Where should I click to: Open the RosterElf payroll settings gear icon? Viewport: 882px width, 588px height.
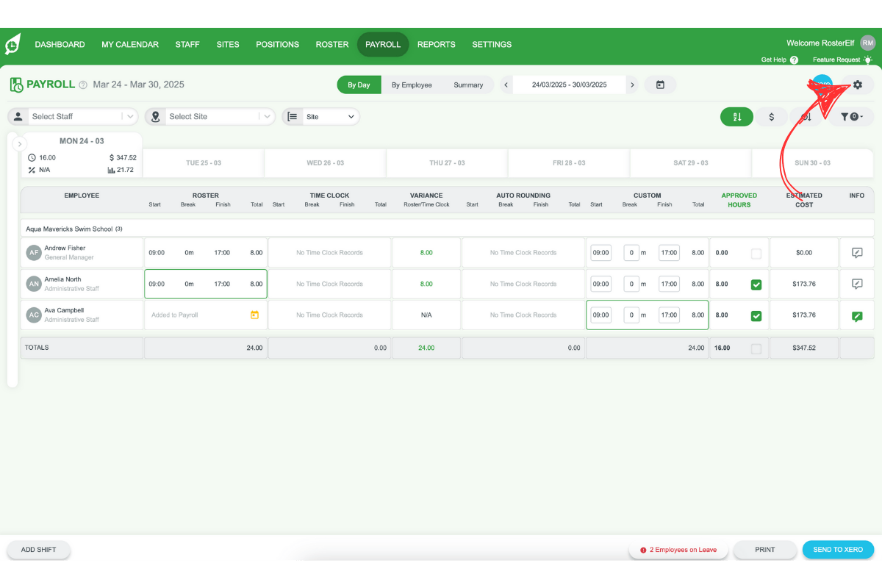[857, 85]
